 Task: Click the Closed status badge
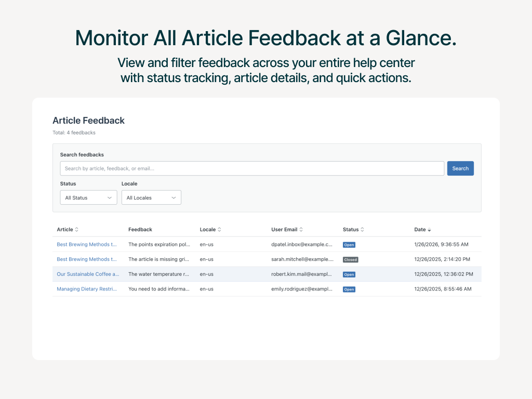[350, 260]
